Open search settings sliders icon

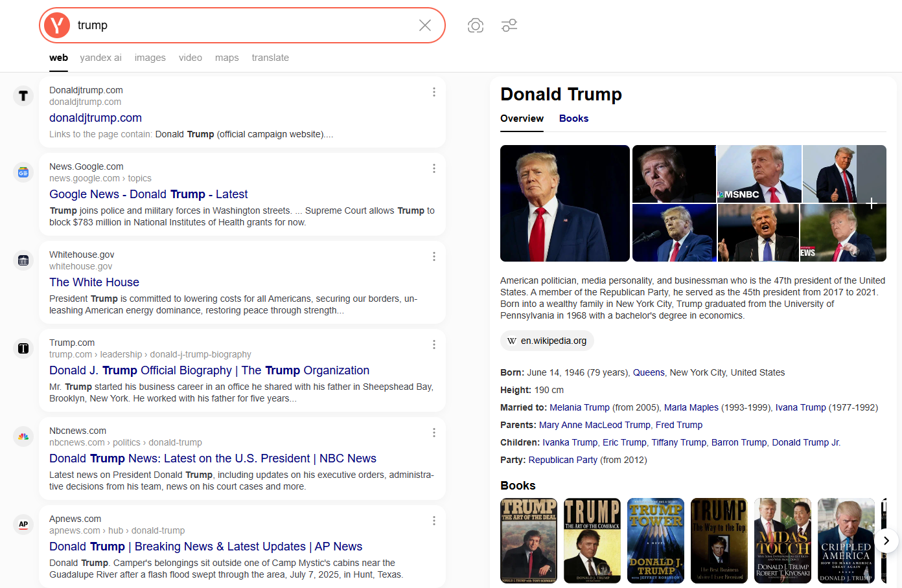click(x=509, y=25)
